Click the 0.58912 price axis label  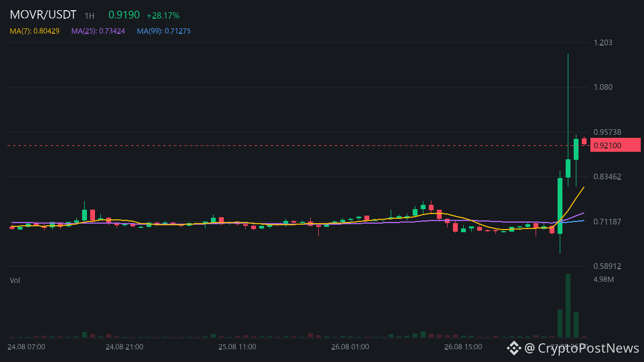[x=608, y=266]
